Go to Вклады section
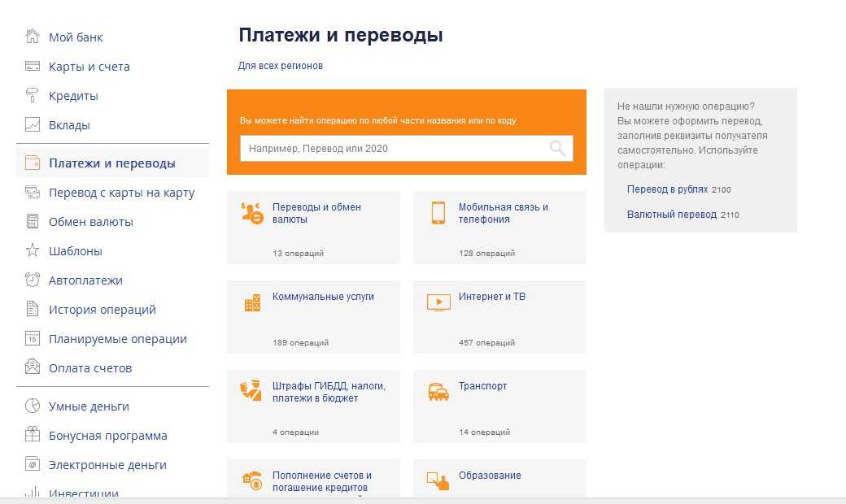Viewport: 846px width, 504px height. click(x=69, y=125)
